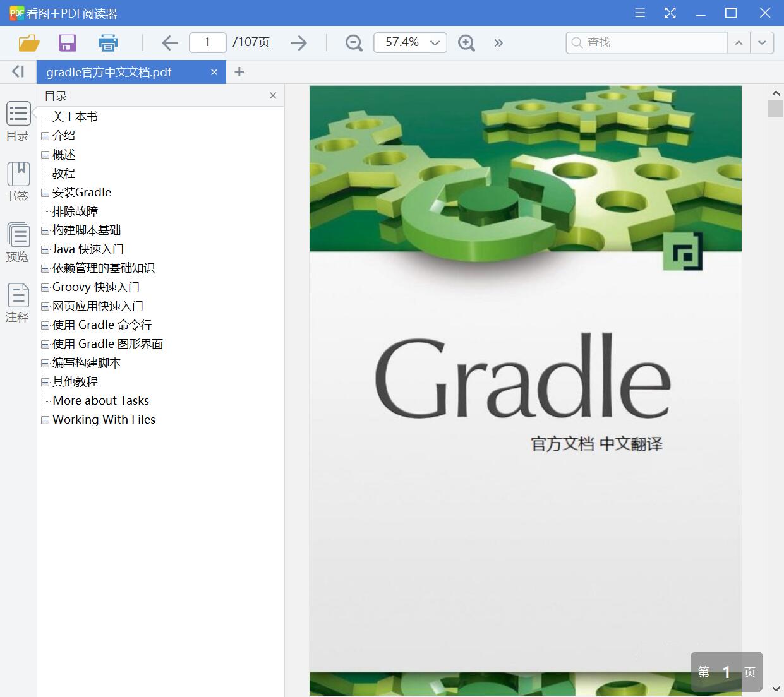Open the 教程 outline entry

64,174
